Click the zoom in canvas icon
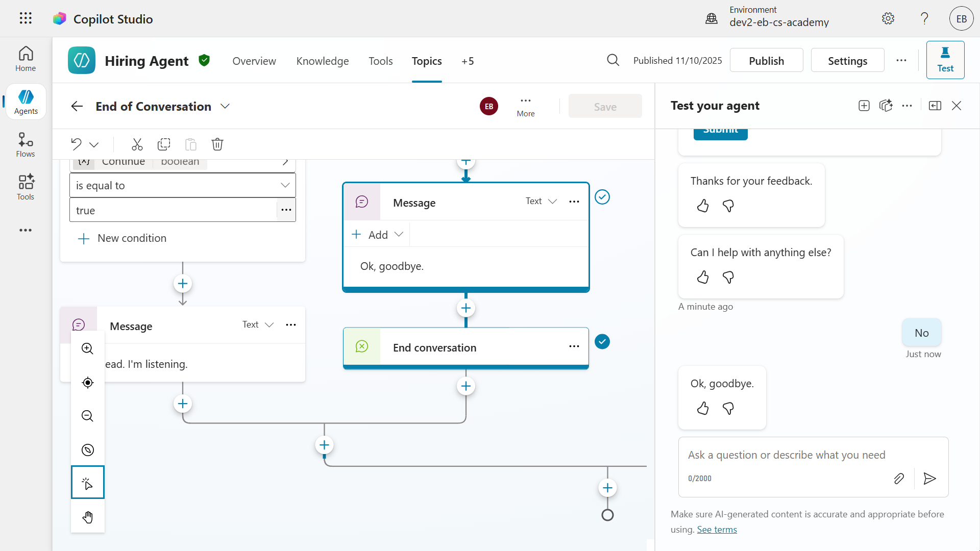Viewport: 980px width, 551px height. pyautogui.click(x=87, y=348)
